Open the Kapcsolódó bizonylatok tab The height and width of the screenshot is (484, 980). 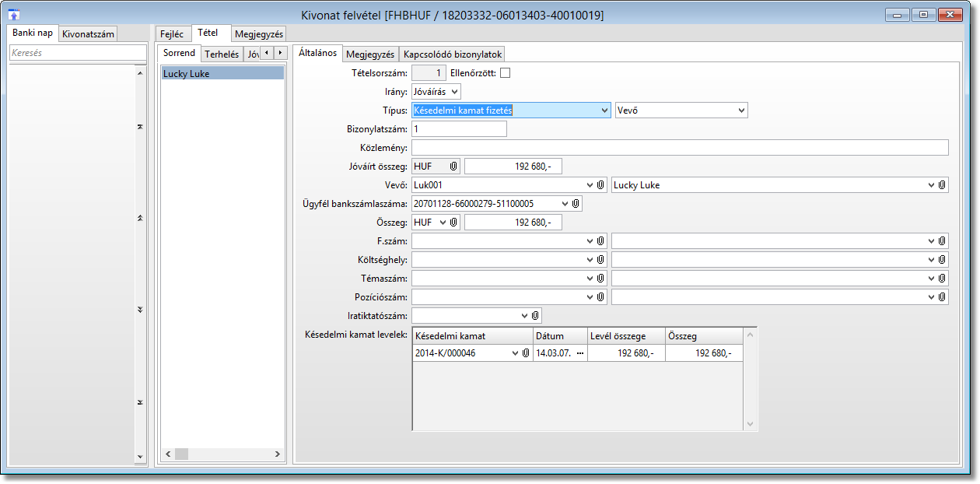(x=453, y=54)
